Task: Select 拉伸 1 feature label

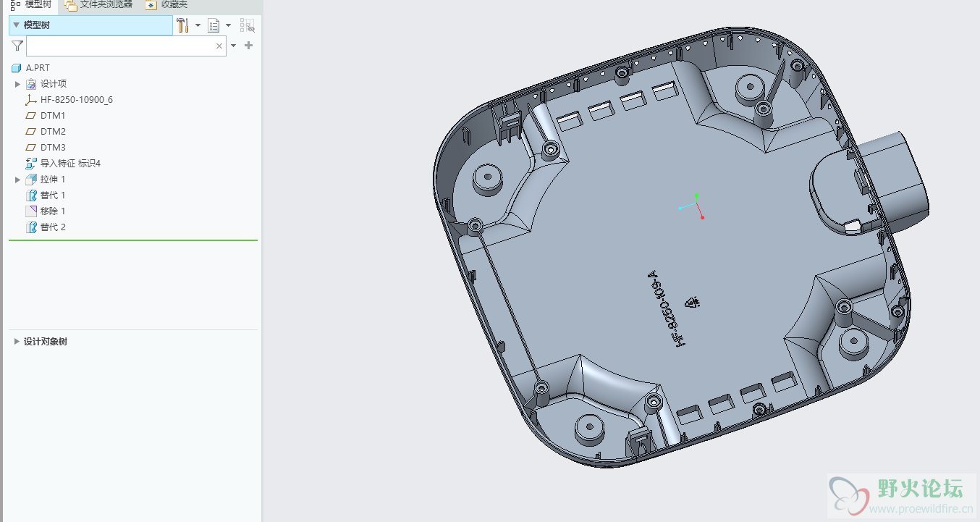Action: [x=53, y=180]
